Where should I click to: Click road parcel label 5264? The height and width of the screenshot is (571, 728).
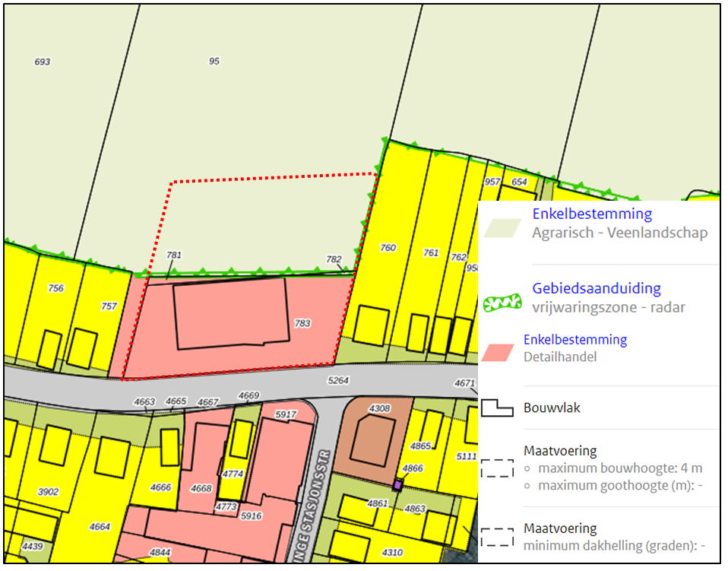pos(338,380)
